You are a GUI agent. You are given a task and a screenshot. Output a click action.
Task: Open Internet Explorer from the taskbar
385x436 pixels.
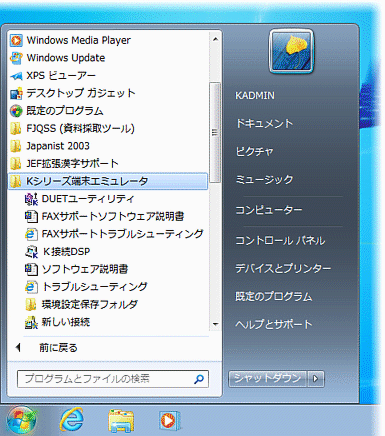tap(71, 420)
